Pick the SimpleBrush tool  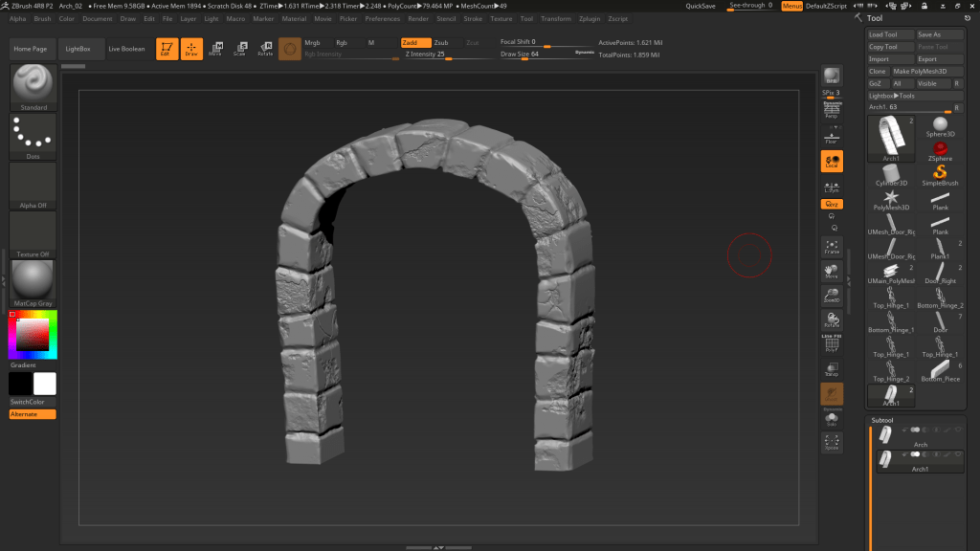[x=941, y=175]
